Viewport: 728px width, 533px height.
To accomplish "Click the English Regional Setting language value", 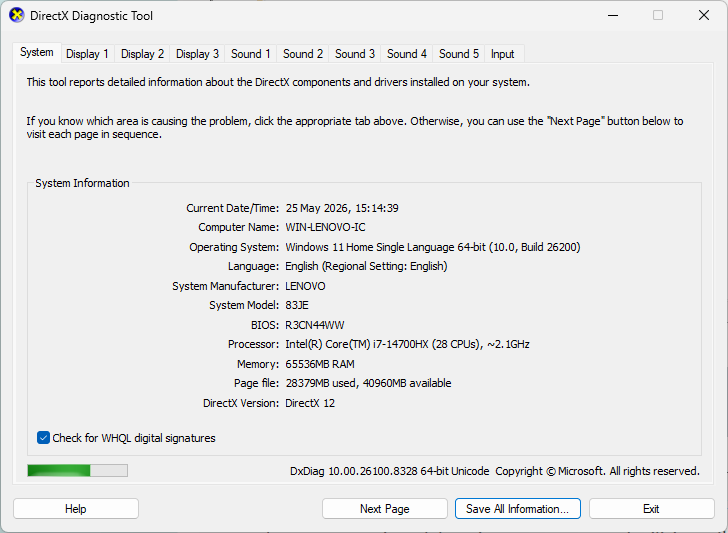I will [x=366, y=266].
